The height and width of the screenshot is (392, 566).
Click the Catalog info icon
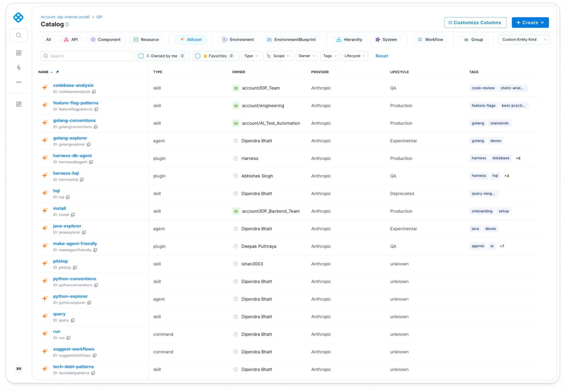67,25
